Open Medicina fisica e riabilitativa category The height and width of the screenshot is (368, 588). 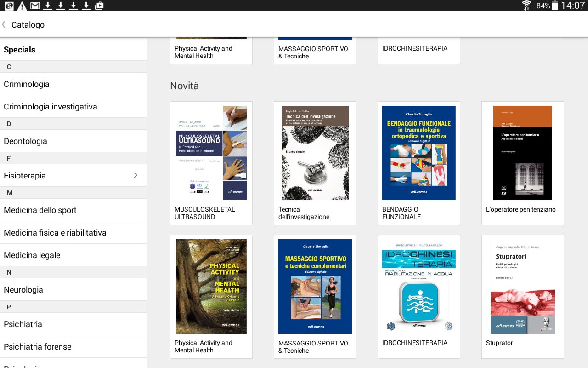(x=73, y=232)
